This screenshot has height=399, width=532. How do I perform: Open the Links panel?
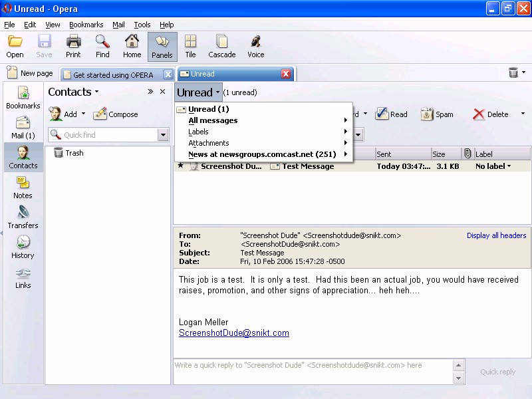(x=23, y=277)
